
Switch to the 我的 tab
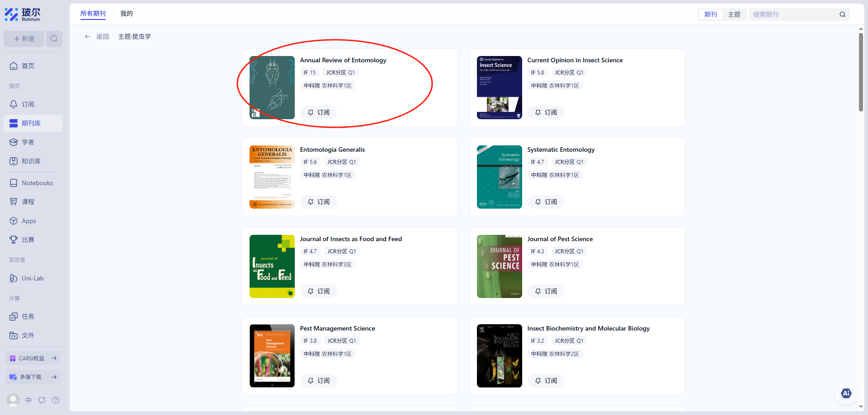[x=126, y=14]
